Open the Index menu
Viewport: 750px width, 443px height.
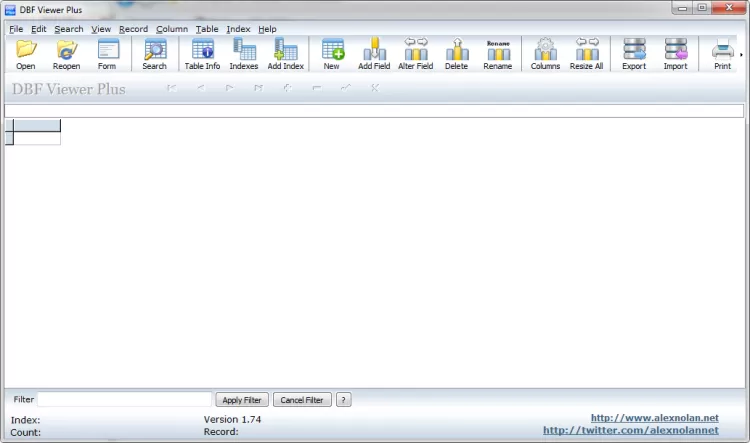(238, 29)
